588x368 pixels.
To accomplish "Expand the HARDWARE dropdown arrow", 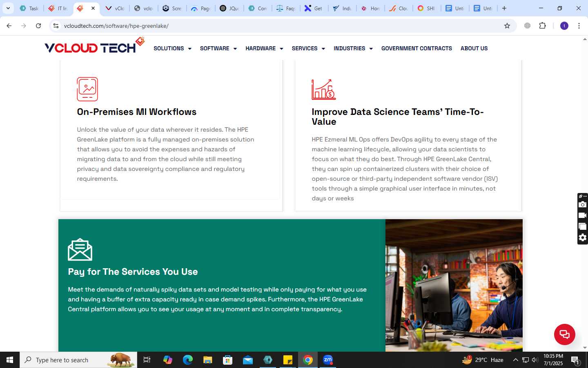I will click(281, 49).
